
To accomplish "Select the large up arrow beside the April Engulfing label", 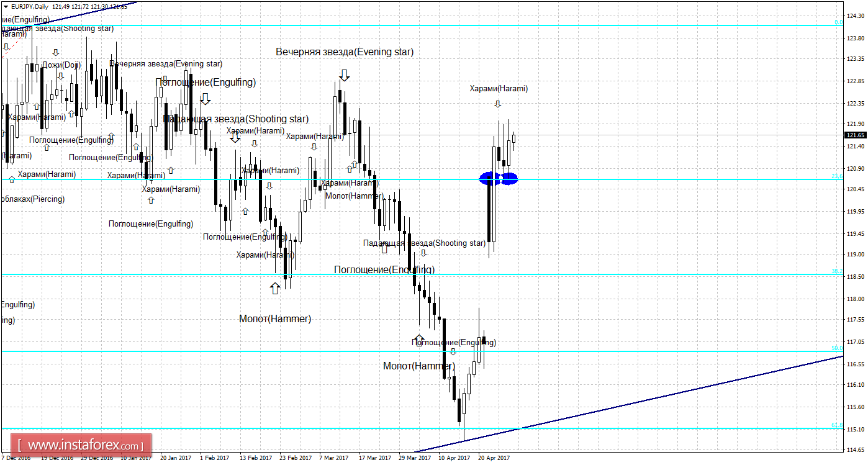I will 419,340.
